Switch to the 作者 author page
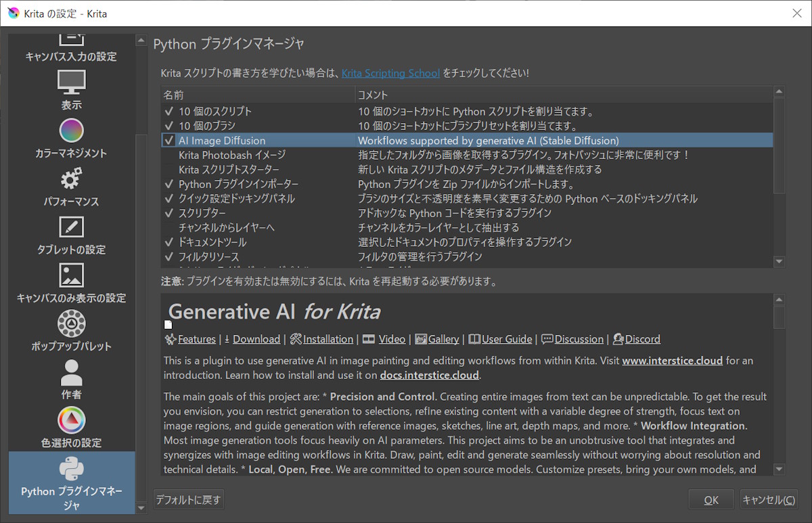 point(71,380)
